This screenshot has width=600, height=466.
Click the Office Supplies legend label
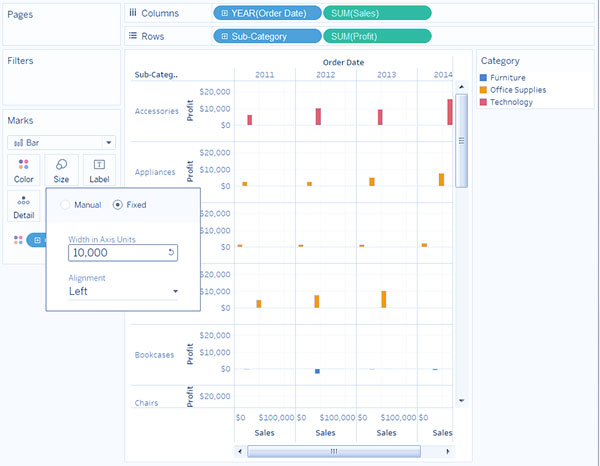click(x=518, y=90)
